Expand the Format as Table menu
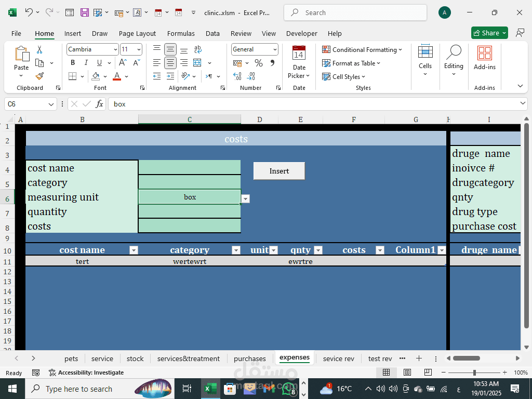Viewport: 532px width, 399px height. click(351, 63)
